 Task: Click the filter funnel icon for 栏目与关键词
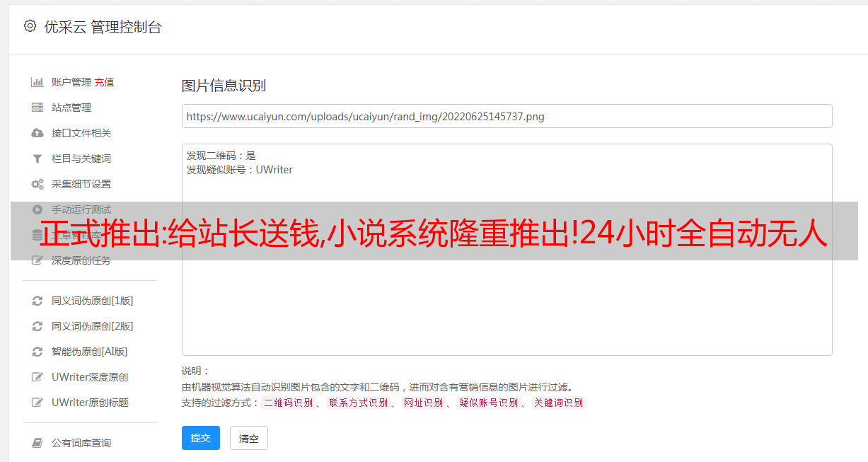tap(37, 158)
